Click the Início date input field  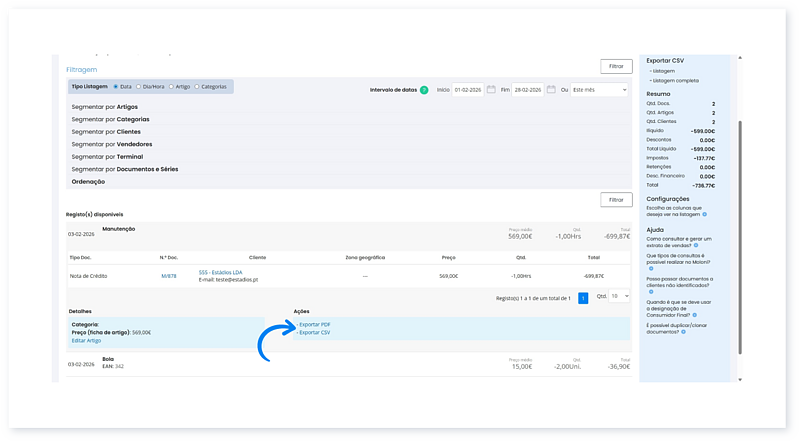(x=467, y=90)
